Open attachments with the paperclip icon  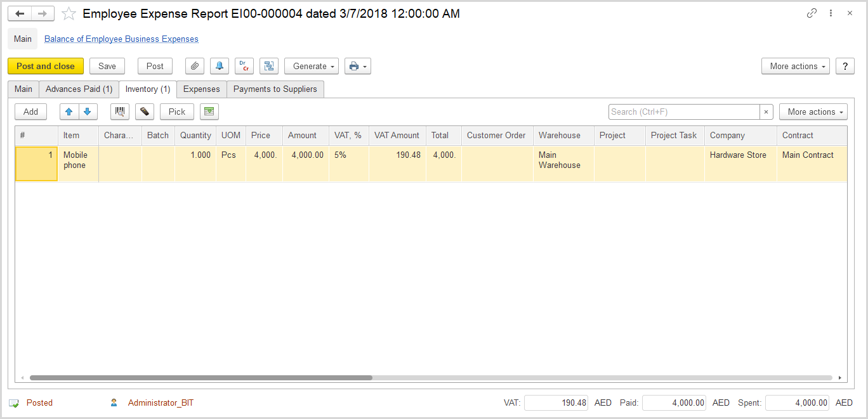194,66
